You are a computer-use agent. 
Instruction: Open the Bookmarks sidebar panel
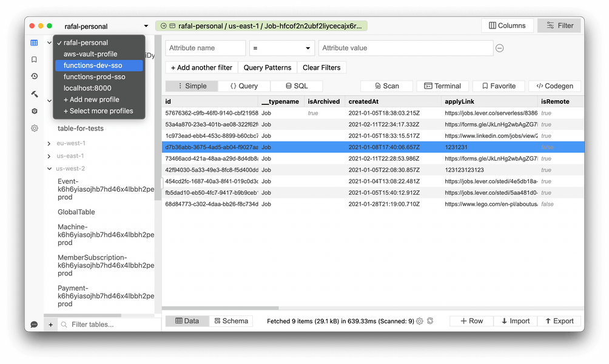(x=34, y=59)
